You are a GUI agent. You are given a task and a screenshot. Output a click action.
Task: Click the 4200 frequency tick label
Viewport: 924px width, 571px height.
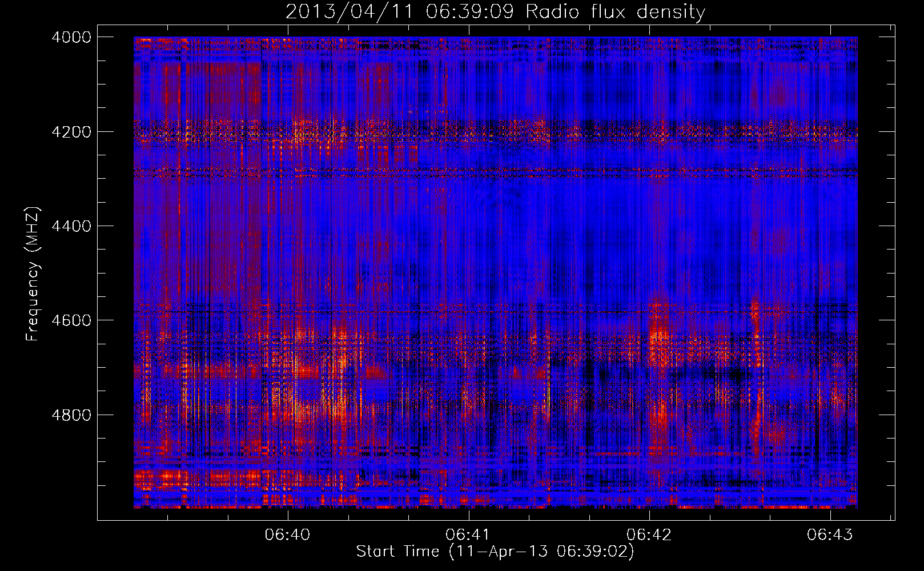click(71, 132)
